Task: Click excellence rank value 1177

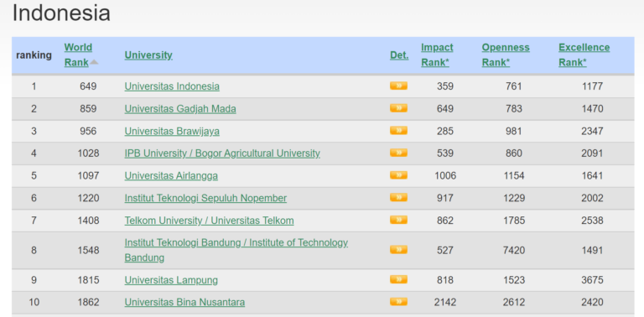Action: tap(592, 86)
